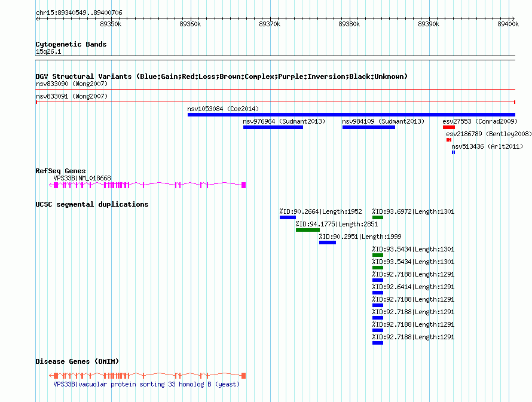The width and height of the screenshot is (532, 402).
Task: Click the esv27553 (Conrad2009) label
Action: pyautogui.click(x=480, y=121)
